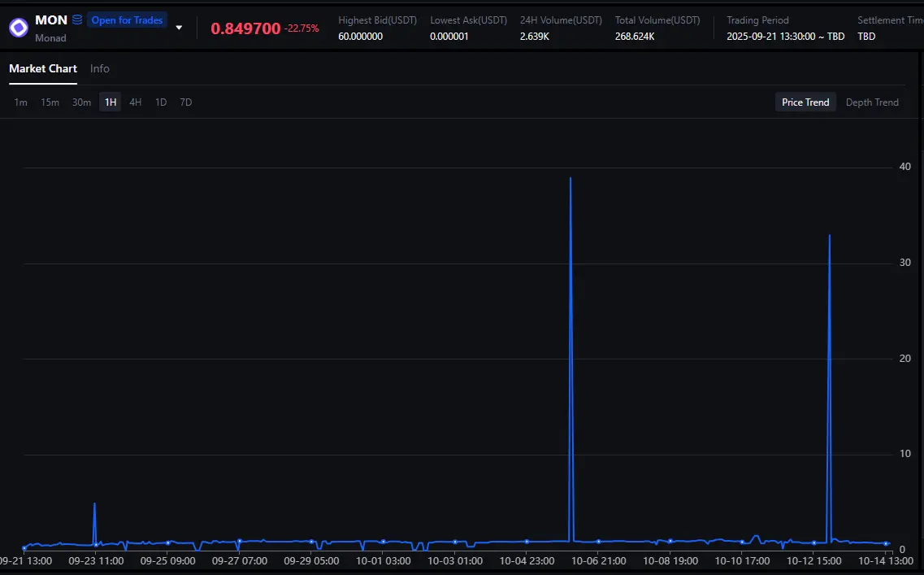Select the 7D timeframe
The height and width of the screenshot is (575, 924).
(x=186, y=102)
